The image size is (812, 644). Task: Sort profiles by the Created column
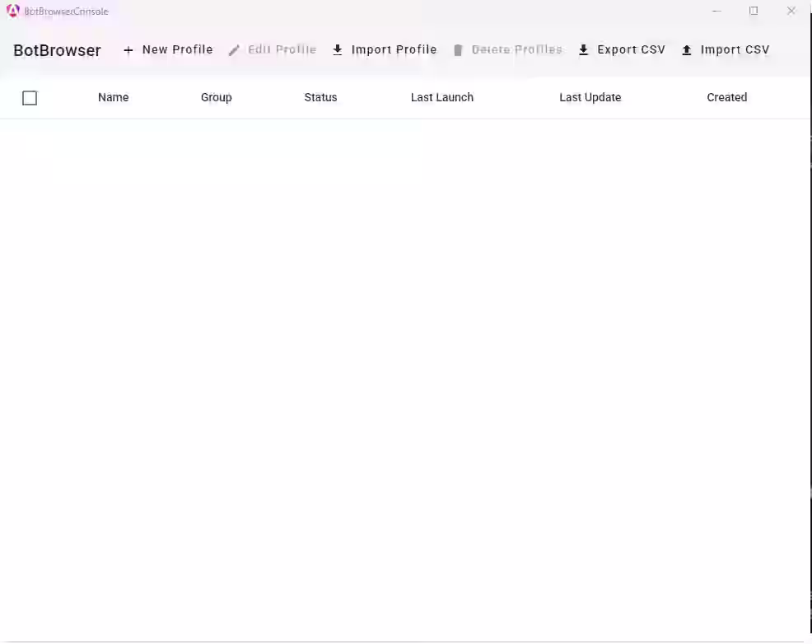pyautogui.click(x=726, y=97)
